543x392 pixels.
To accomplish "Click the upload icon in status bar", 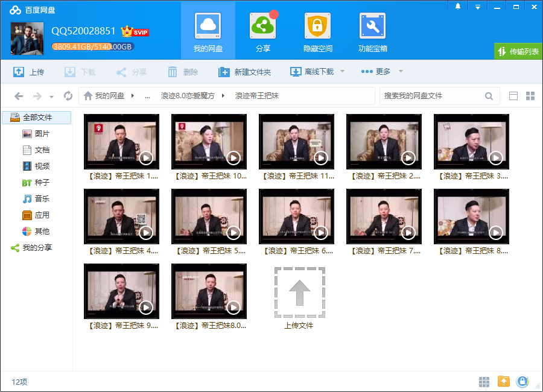I will coord(503,381).
